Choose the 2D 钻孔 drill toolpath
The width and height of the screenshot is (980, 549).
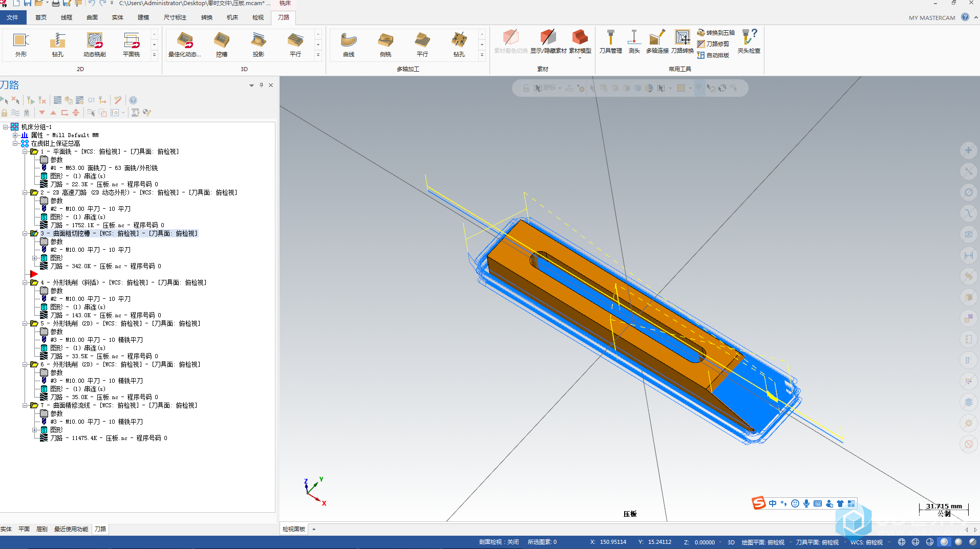pos(58,45)
